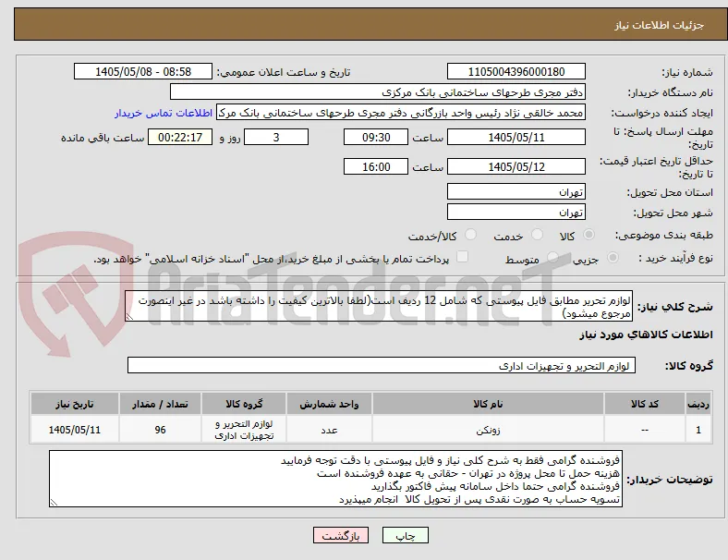The image size is (728, 560).
Task: Click the گروه کالا column header in table
Action: [244, 404]
